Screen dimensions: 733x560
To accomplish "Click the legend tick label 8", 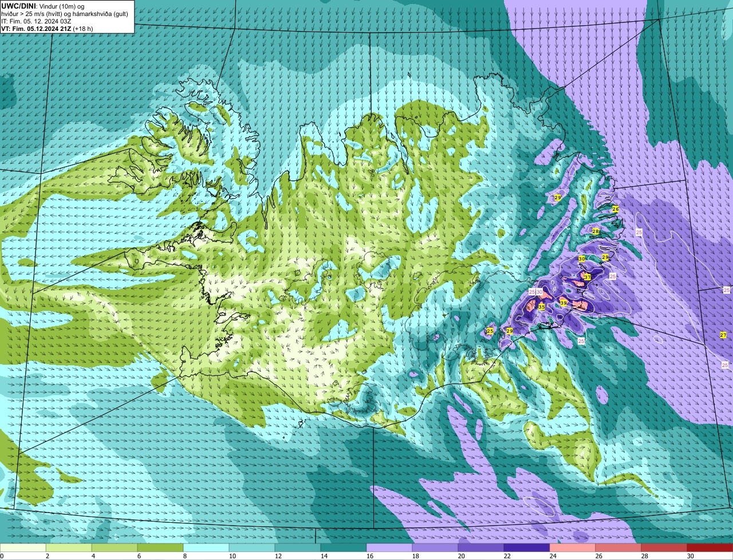I will point(186,556).
